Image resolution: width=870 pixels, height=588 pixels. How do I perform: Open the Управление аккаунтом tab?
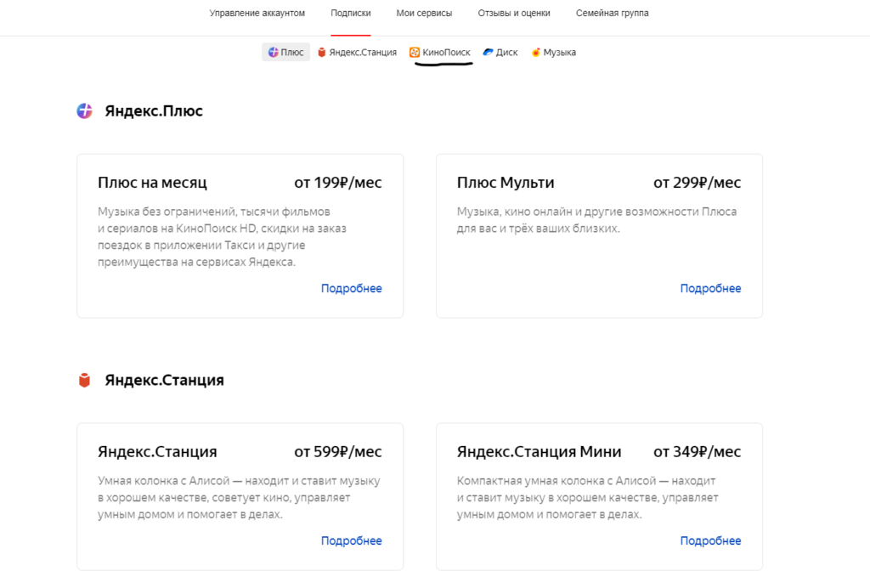click(257, 13)
